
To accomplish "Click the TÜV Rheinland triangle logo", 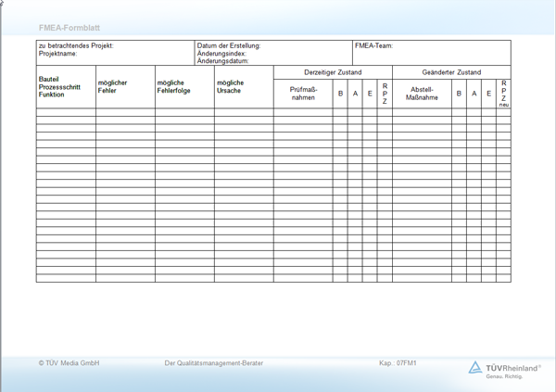I will (475, 368).
